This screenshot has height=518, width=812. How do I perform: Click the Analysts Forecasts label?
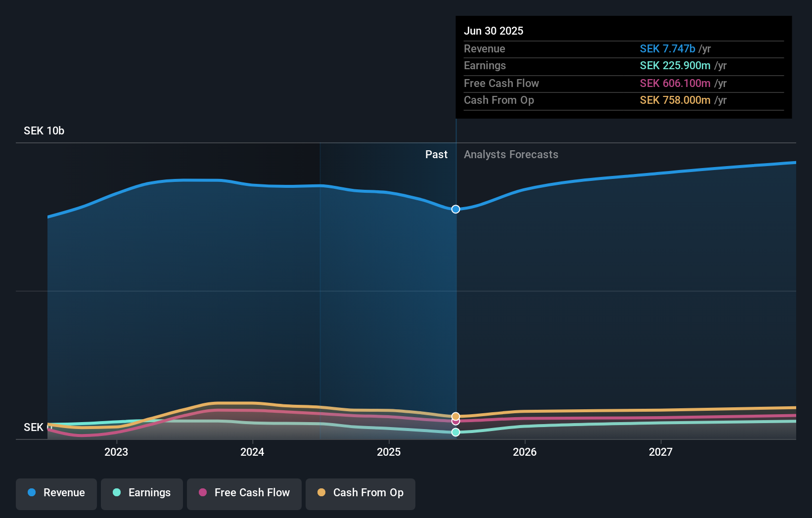[x=511, y=154]
